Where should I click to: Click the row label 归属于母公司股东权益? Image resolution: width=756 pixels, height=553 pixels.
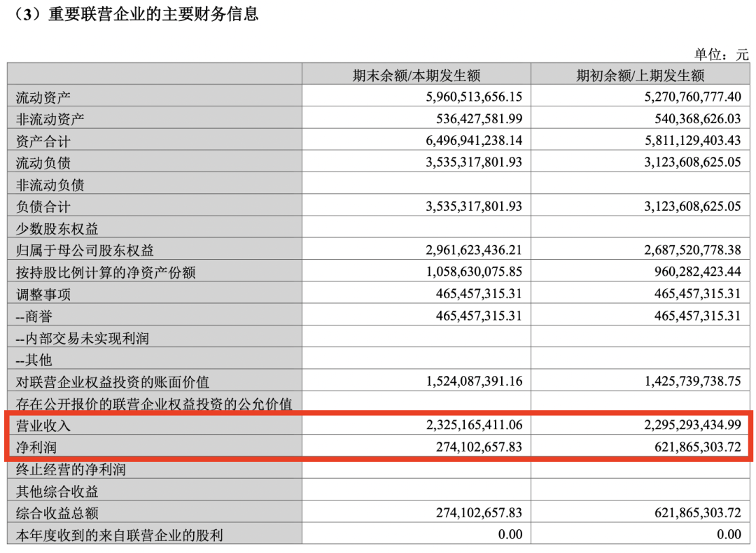[85, 251]
